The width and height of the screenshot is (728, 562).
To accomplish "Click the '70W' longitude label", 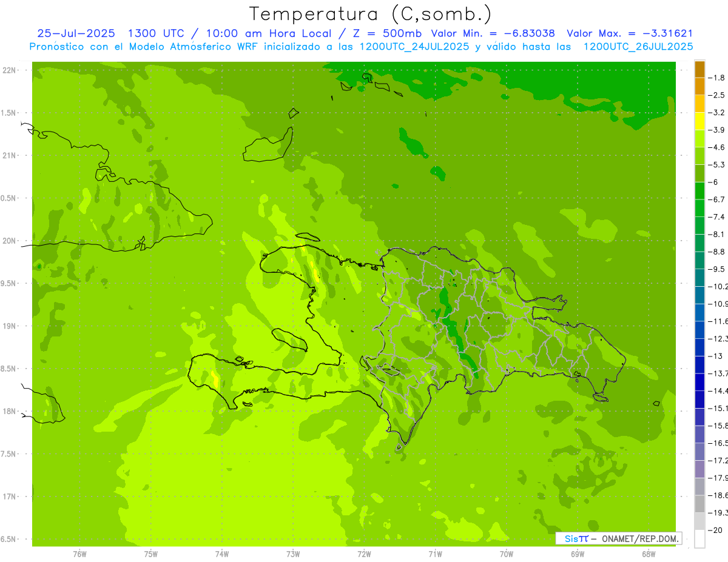I will [506, 554].
